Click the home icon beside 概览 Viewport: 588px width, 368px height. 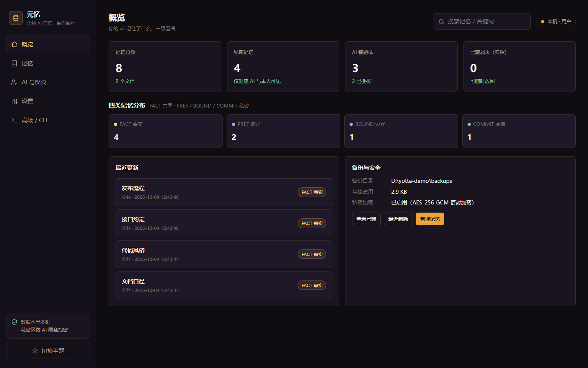point(14,44)
